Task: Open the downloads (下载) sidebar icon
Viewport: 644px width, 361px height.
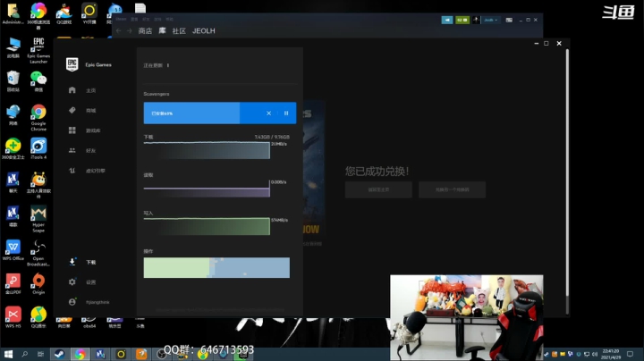Action: [72, 262]
